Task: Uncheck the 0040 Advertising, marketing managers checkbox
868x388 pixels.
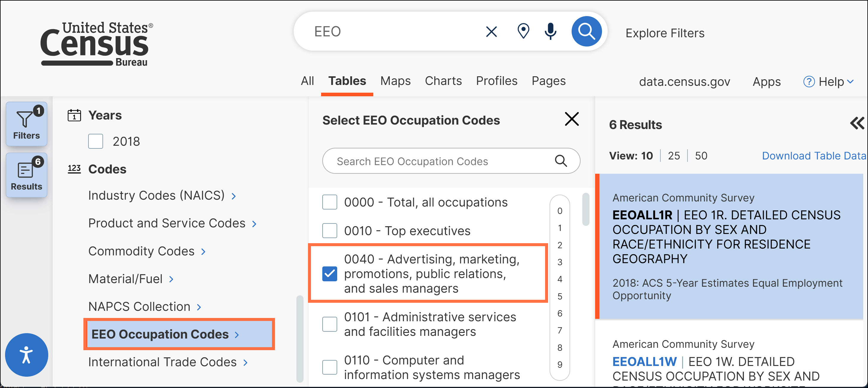Action: [329, 273]
